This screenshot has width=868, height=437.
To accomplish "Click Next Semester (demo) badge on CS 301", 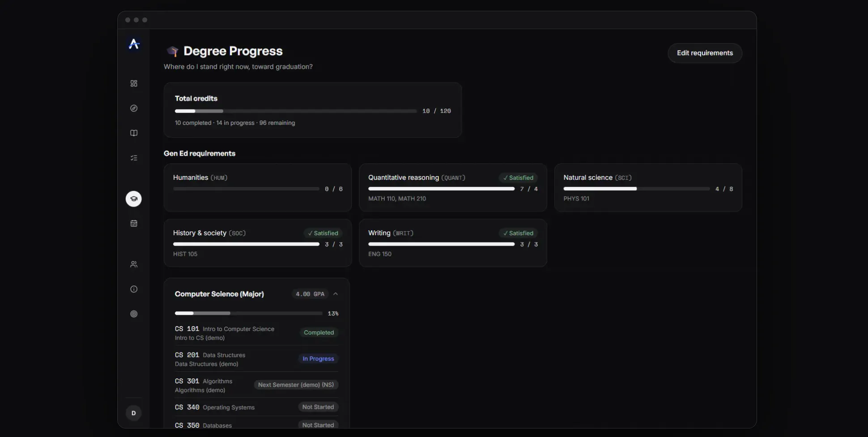I will coord(296,385).
